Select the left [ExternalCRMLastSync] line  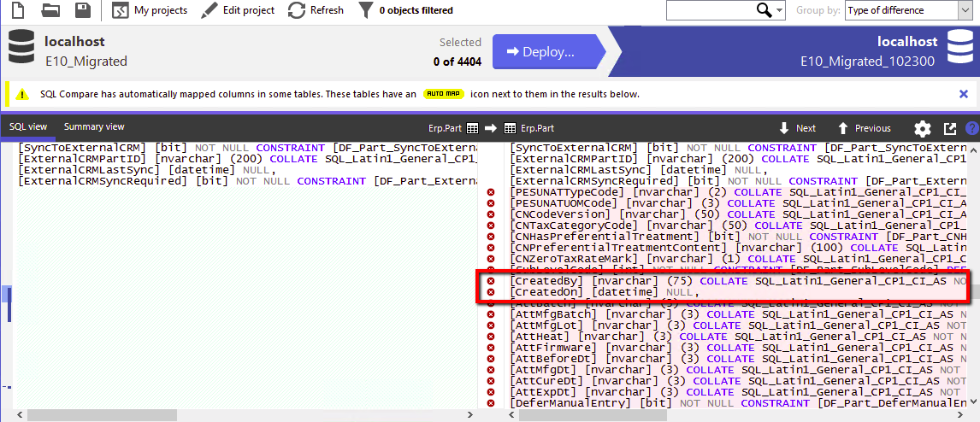(147, 170)
